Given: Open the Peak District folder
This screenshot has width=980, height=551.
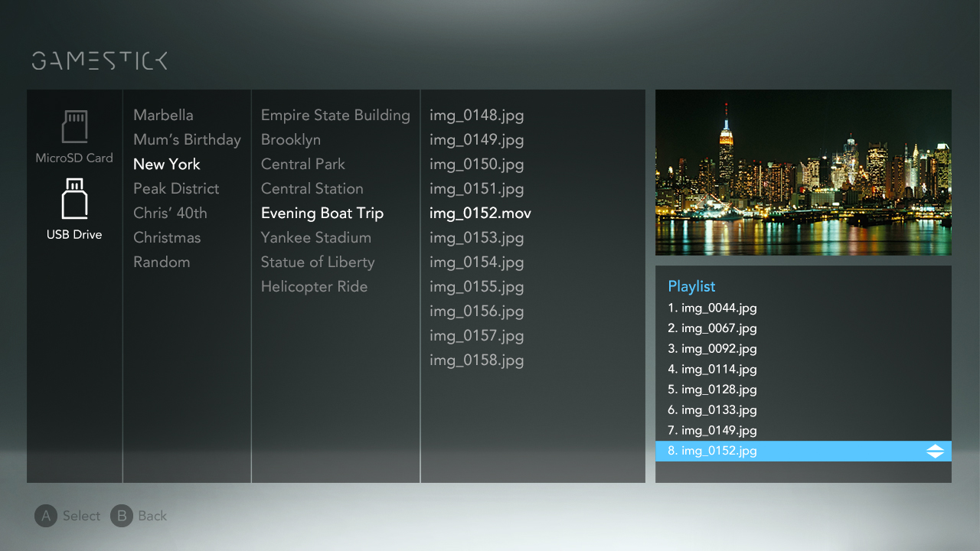Looking at the screenshot, I should (x=176, y=189).
